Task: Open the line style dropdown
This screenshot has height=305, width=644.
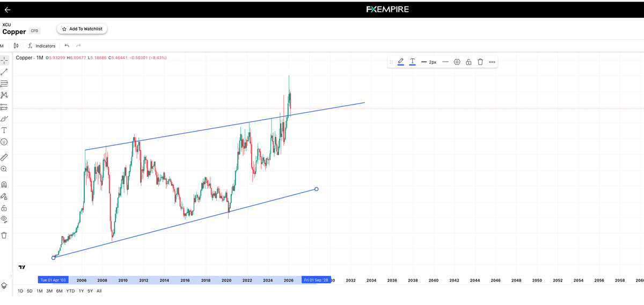Action: (445, 62)
